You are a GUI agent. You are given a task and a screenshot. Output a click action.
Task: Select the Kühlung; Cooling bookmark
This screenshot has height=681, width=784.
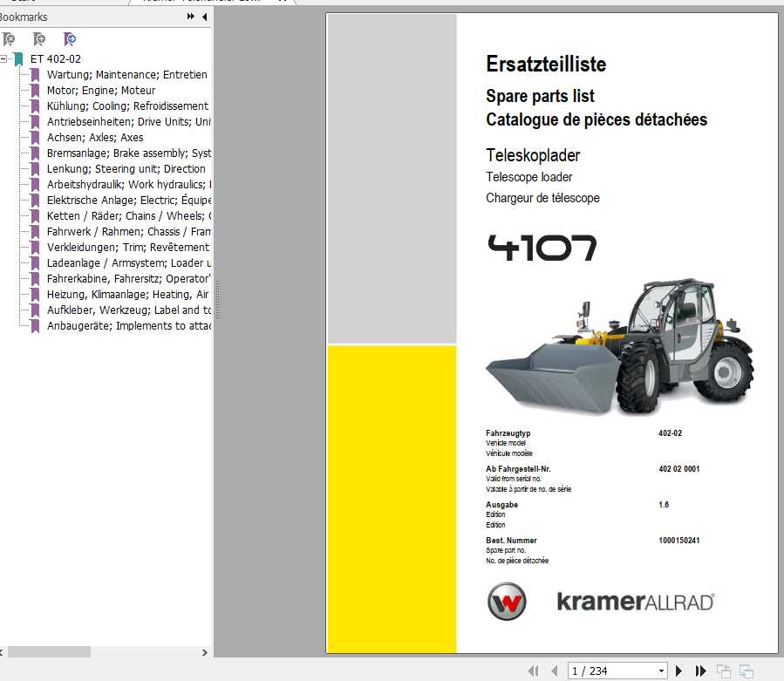click(x=126, y=106)
